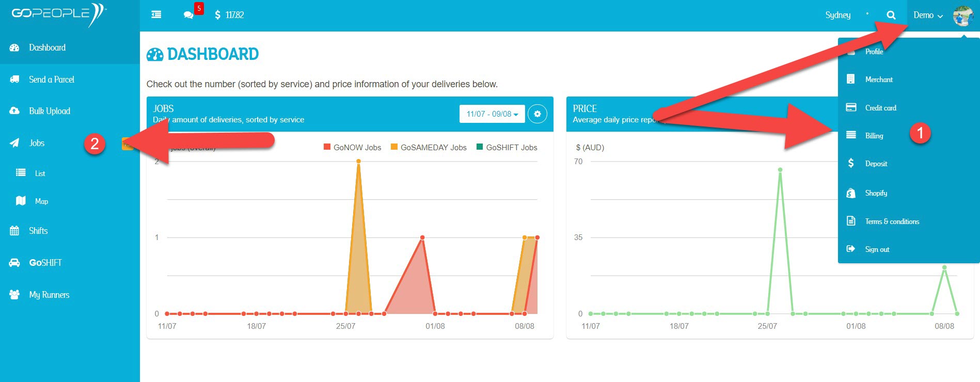Click the Jobs chart settings gear
The height and width of the screenshot is (382, 980).
coord(538,114)
